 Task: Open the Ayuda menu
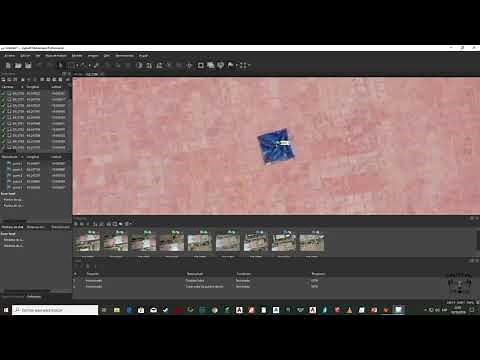[x=143, y=56]
